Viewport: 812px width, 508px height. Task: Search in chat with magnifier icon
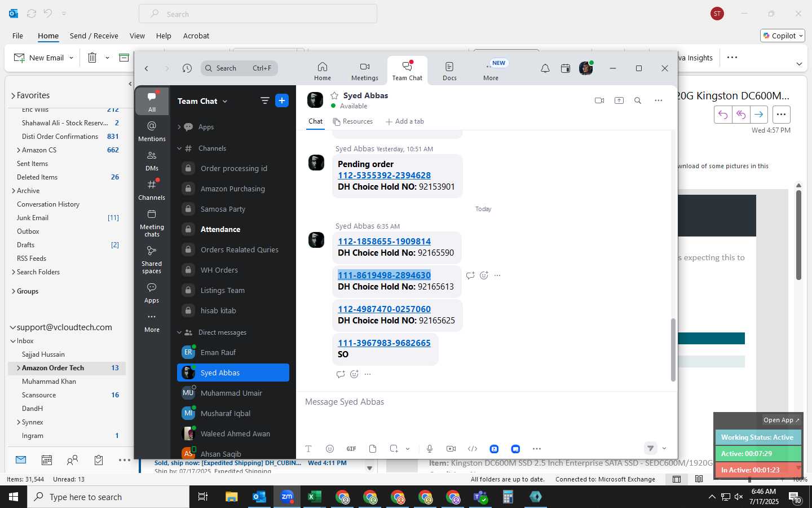pyautogui.click(x=638, y=100)
